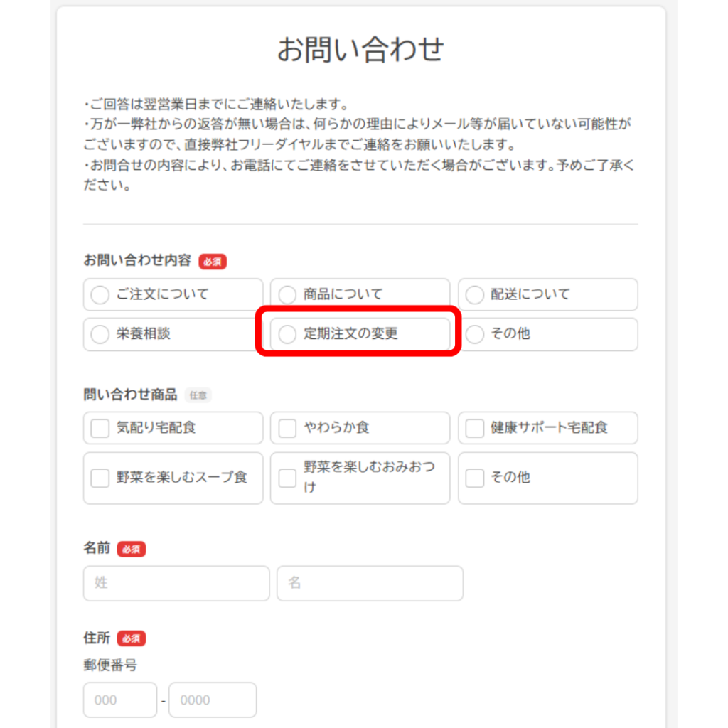Check その他 under 問い合わせ商品
The height and width of the screenshot is (728, 728).
475,478
